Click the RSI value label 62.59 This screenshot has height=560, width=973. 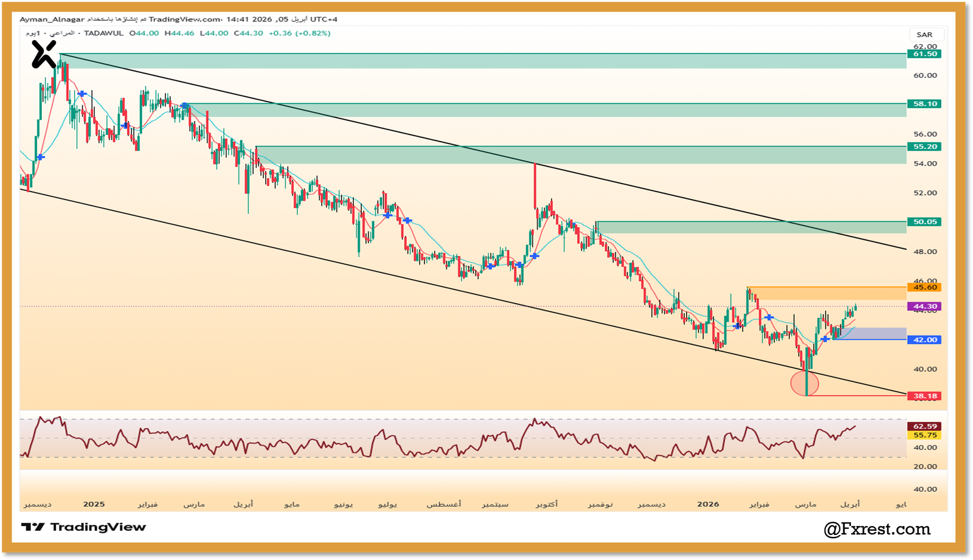pos(924,426)
